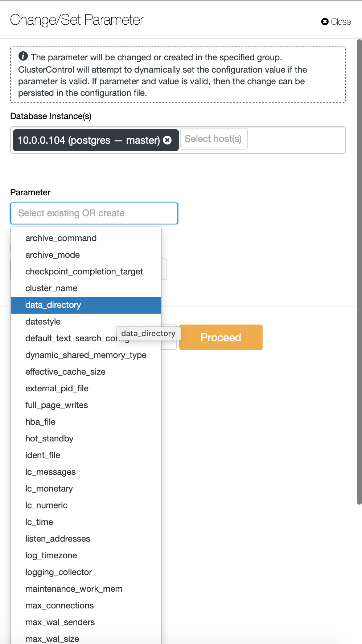Pick max_wal_size at the list bottom
Screen dimensions: 362x644
(x=53, y=638)
